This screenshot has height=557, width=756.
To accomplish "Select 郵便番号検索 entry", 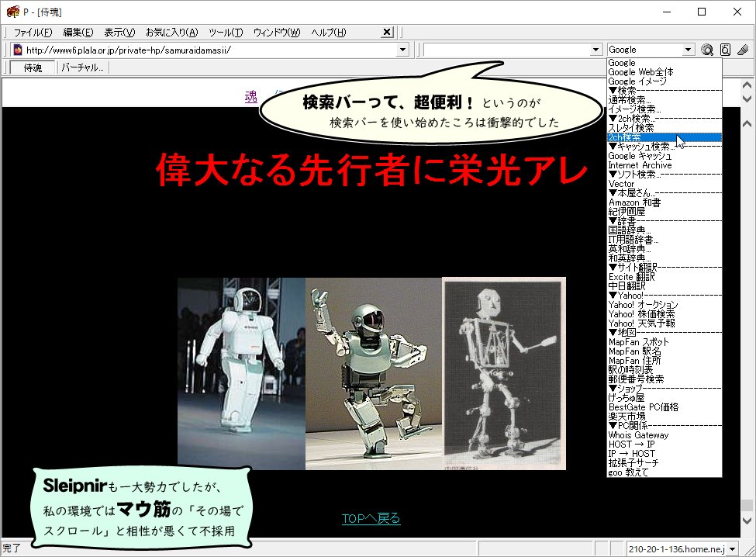I will coord(665,379).
